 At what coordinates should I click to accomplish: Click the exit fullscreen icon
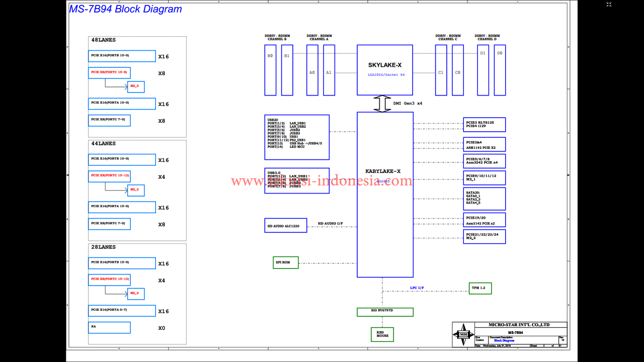(x=609, y=5)
